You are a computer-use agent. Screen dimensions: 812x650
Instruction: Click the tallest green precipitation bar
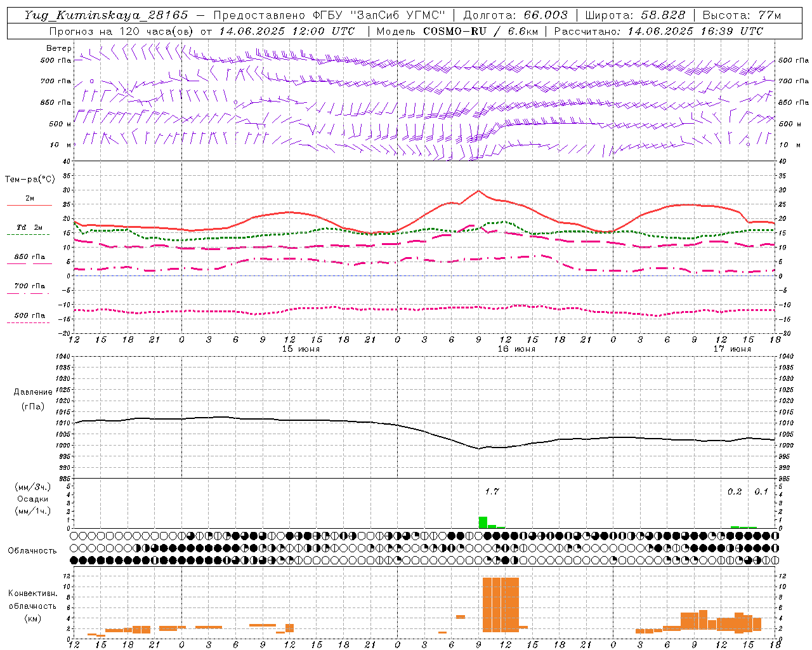point(483,522)
